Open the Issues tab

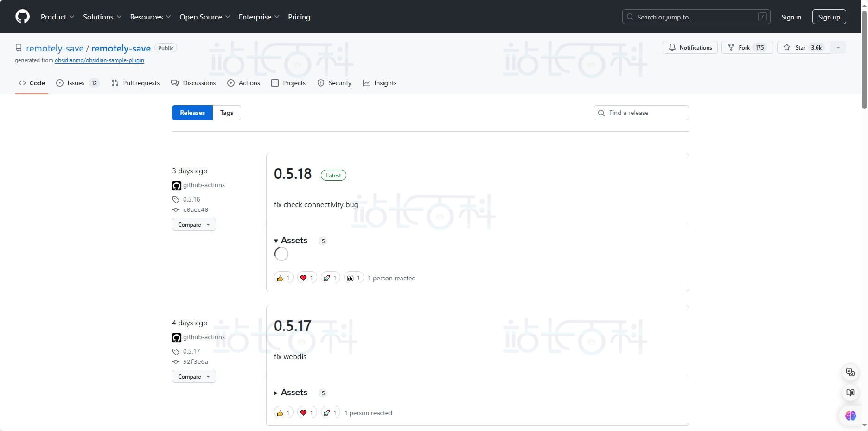[77, 83]
